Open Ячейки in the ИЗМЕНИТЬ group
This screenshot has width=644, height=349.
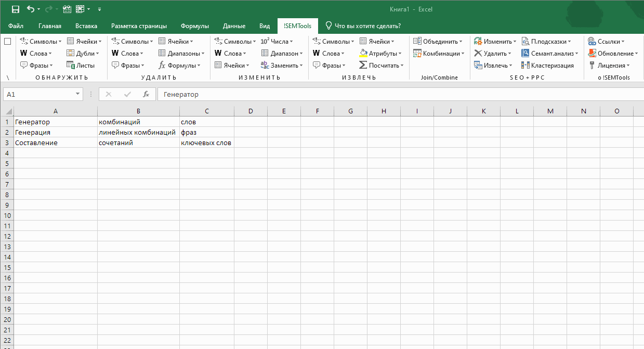[232, 65]
